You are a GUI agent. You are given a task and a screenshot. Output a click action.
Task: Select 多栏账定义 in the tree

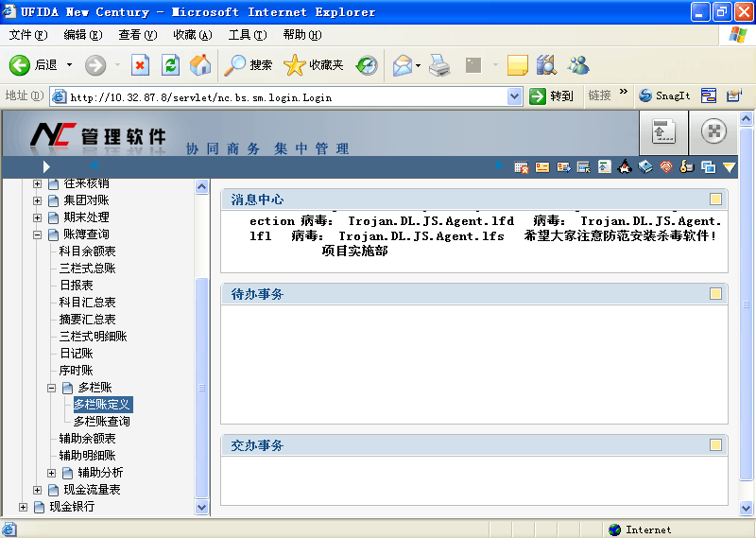tap(102, 405)
